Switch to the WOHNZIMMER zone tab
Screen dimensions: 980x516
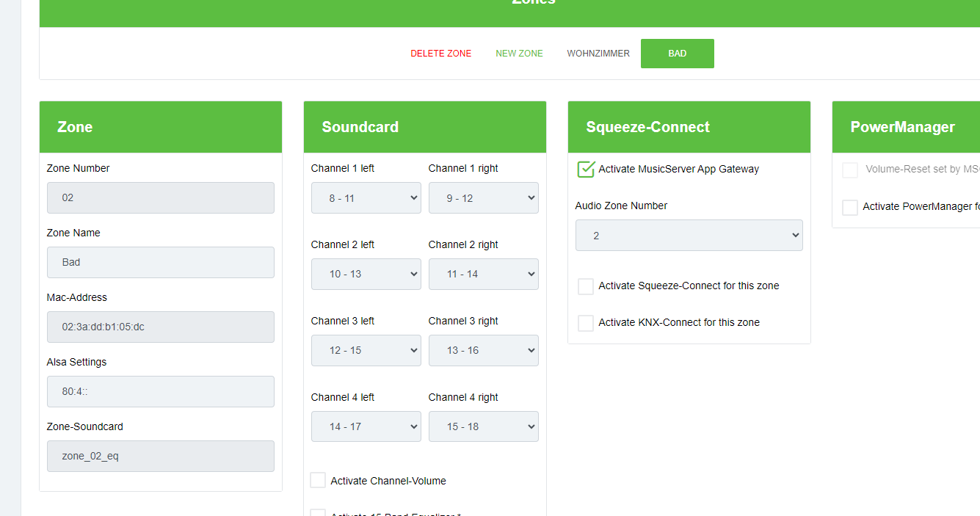pos(598,54)
